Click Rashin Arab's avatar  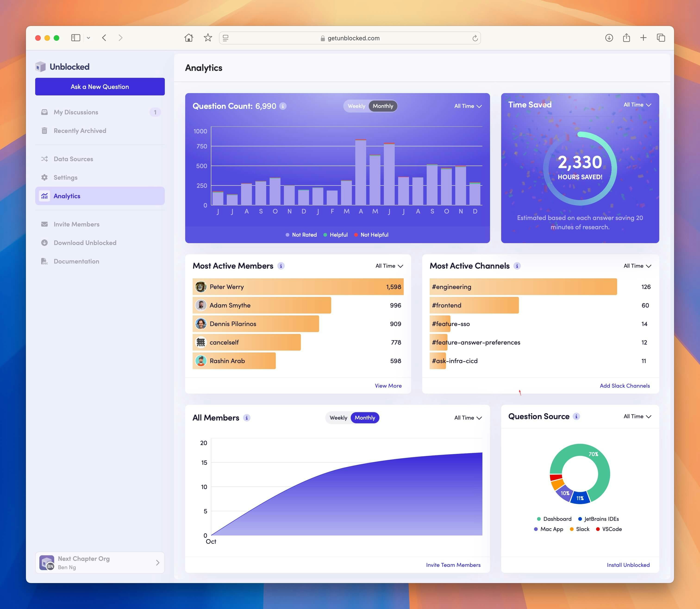tap(201, 361)
